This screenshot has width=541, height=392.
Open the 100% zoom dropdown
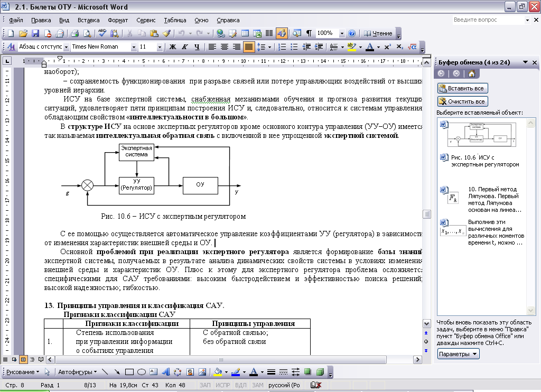pos(342,33)
